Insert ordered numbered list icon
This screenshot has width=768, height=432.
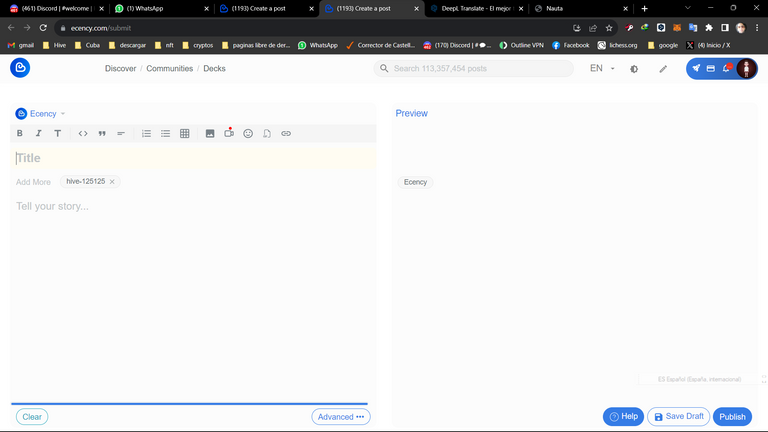[x=146, y=133]
